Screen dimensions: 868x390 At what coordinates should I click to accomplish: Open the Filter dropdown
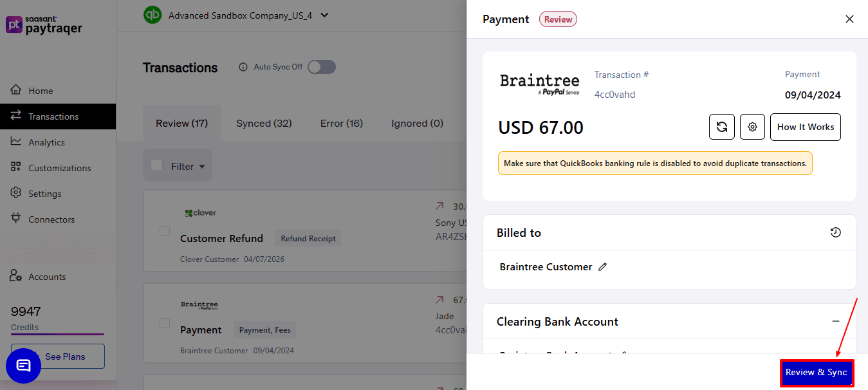[178, 165]
